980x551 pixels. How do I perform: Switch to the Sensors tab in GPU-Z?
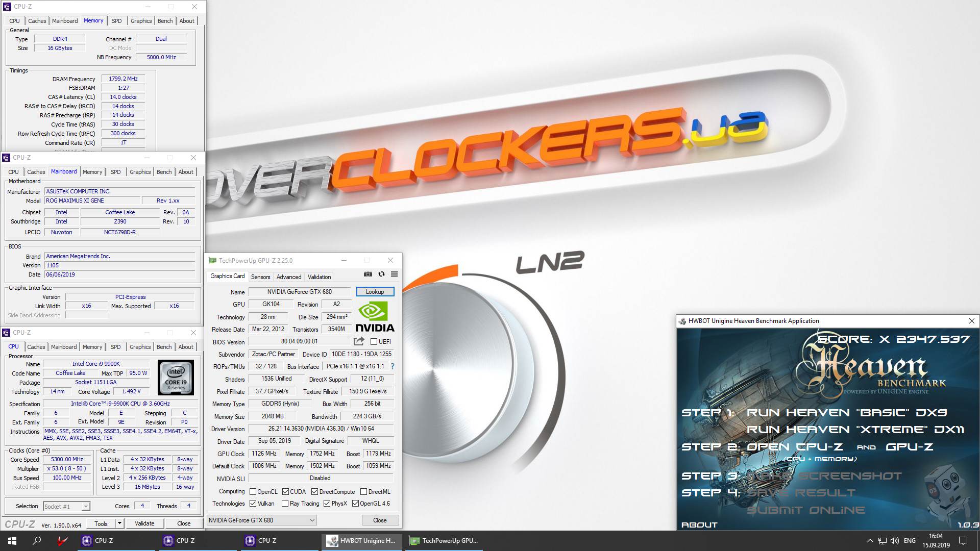pos(260,277)
